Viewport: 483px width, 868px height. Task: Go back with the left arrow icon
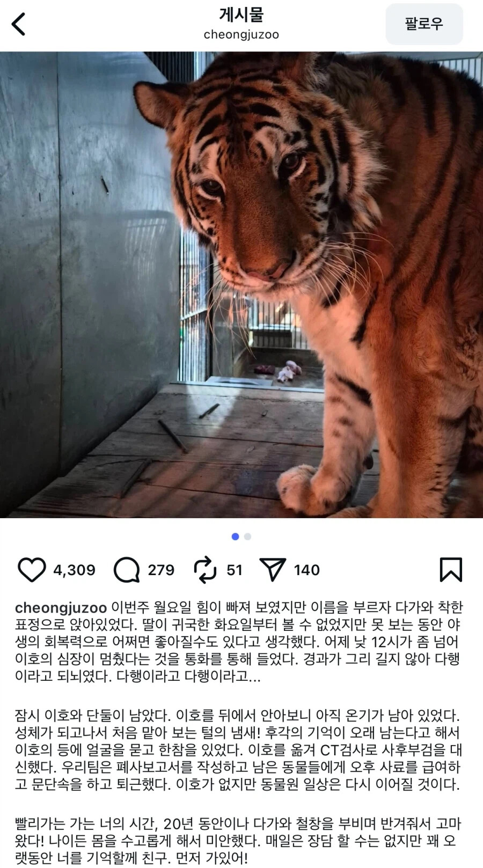pyautogui.click(x=19, y=24)
